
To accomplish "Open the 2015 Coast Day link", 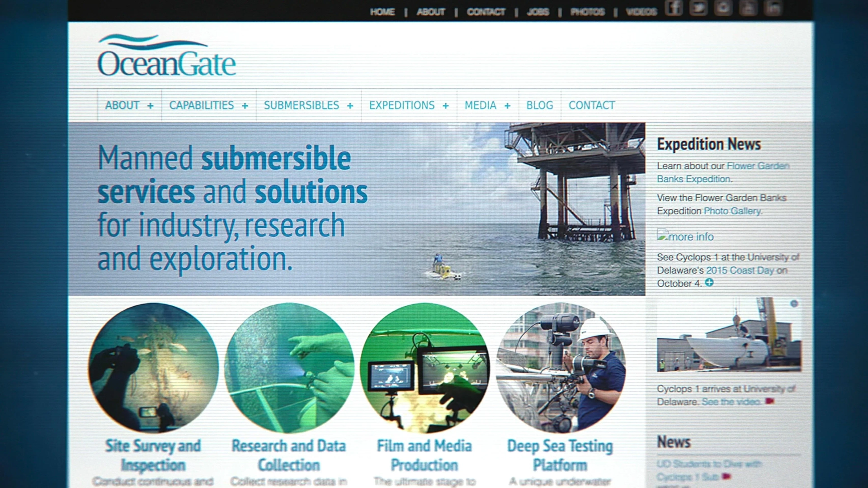I will pos(741,270).
